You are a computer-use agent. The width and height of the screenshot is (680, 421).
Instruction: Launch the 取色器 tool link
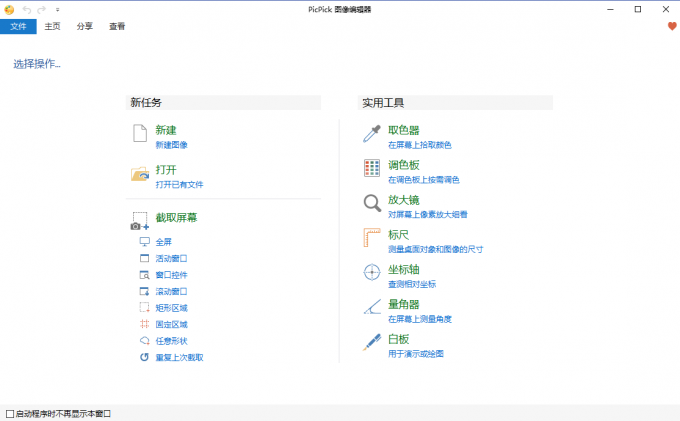[x=404, y=130]
